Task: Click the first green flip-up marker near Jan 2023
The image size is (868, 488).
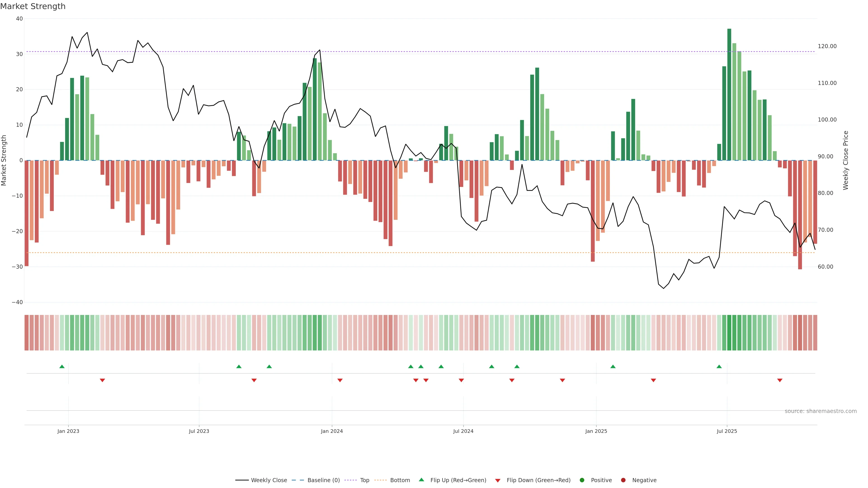Action: tap(62, 366)
